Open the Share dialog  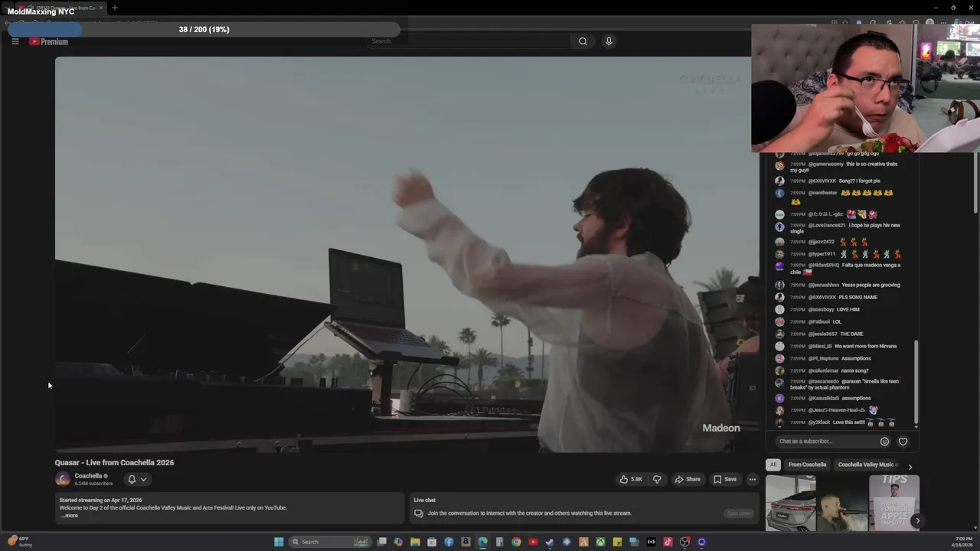click(x=688, y=479)
